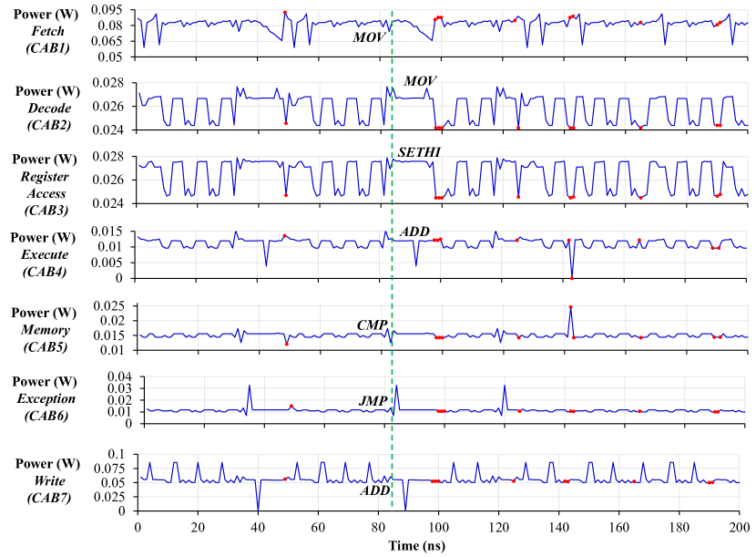Click the (CAB3) label

click(x=46, y=211)
